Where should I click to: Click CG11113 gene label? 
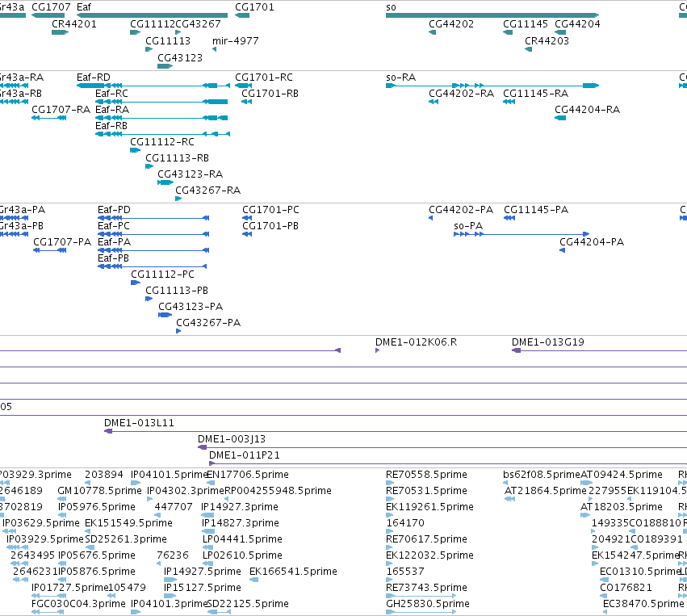pos(168,40)
